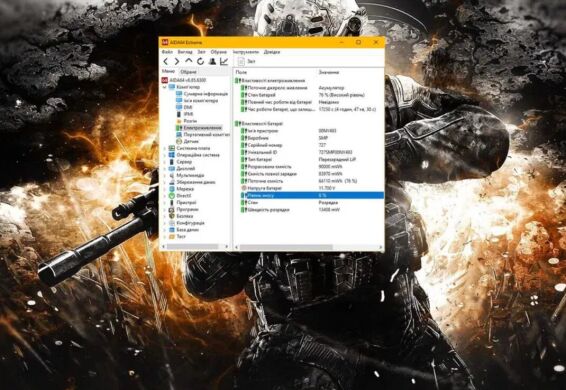Select the Ім'я пристрою row

309,131
